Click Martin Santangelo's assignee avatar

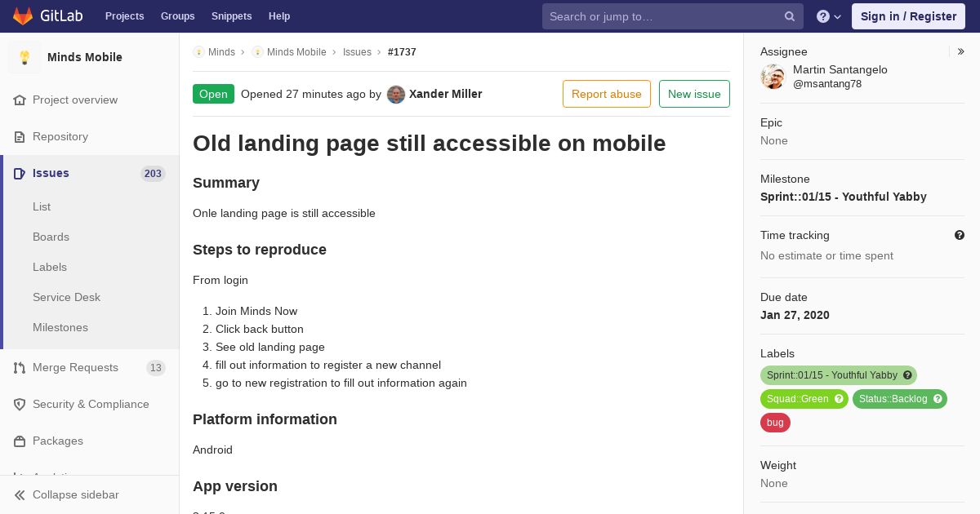(x=773, y=77)
